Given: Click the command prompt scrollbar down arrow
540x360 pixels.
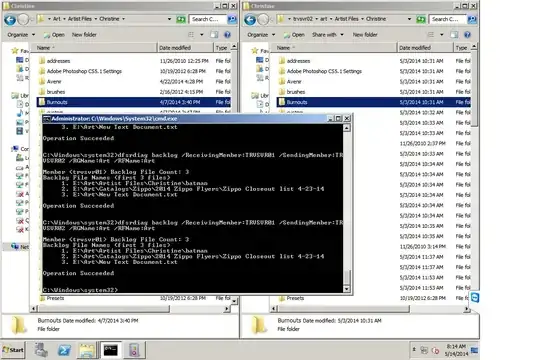Looking at the screenshot, I should [346, 289].
